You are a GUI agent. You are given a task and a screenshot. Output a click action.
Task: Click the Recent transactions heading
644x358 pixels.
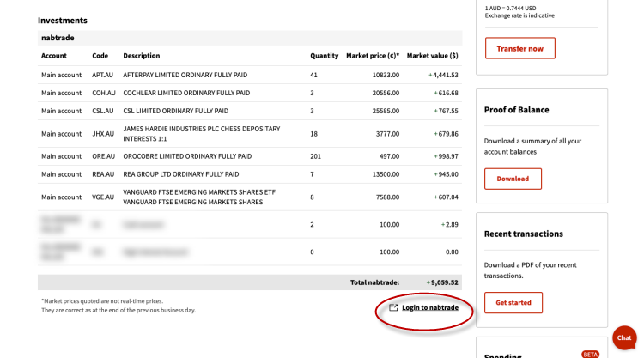(x=523, y=234)
